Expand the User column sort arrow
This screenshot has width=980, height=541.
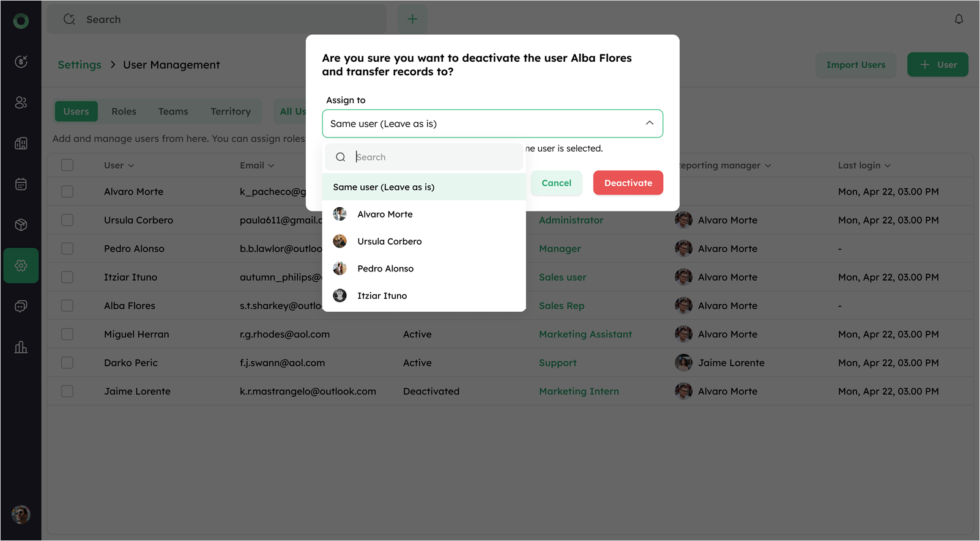coord(132,166)
